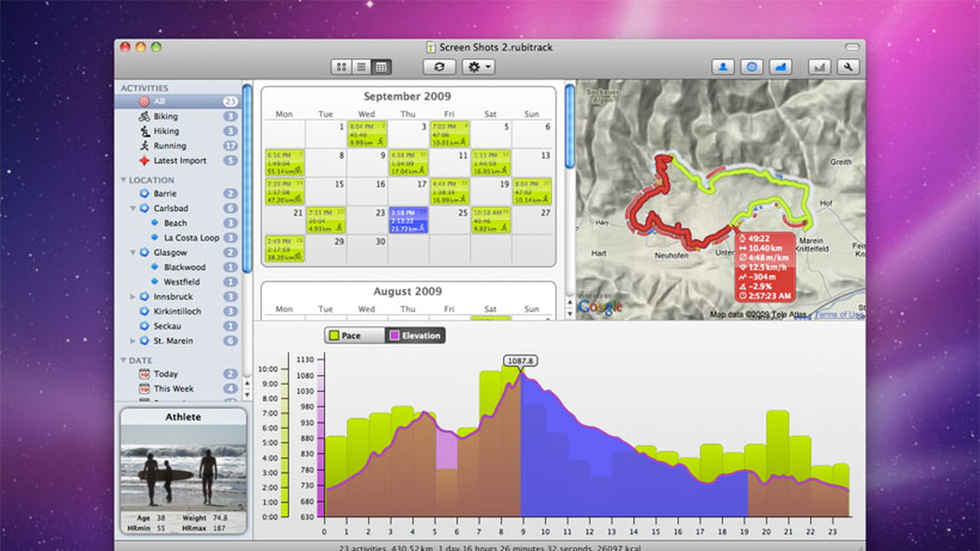Viewport: 980px width, 551px height.
Task: Collapse the Glasgow location group
Action: (x=133, y=253)
